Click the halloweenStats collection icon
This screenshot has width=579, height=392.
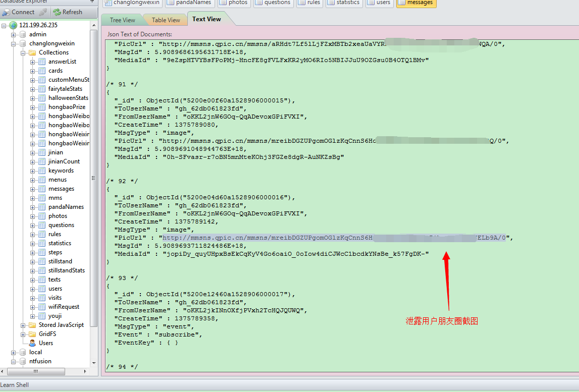(42, 98)
